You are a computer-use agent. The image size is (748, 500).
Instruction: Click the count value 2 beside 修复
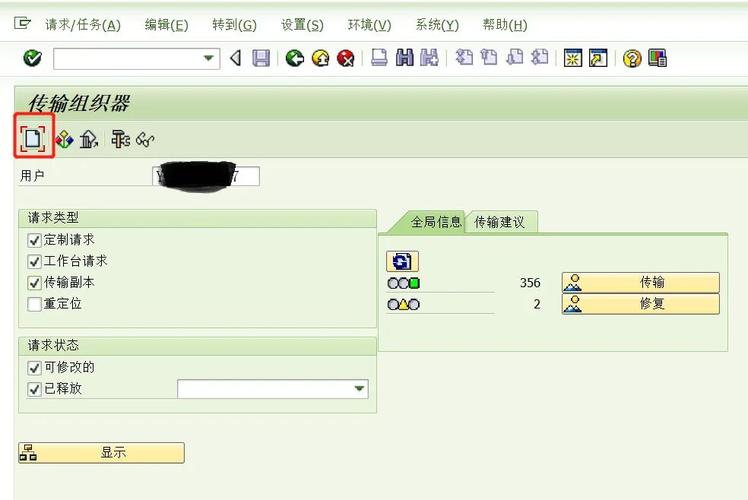pos(537,304)
